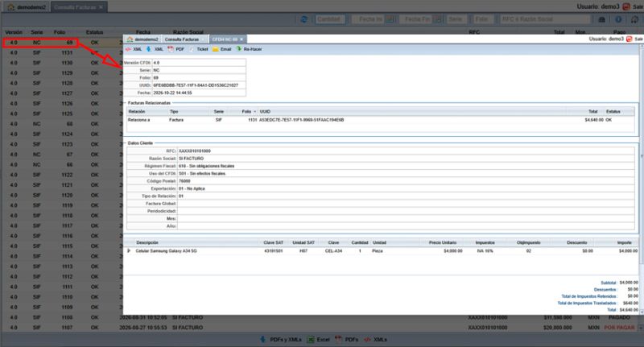This screenshot has width=644, height=347.
Task: Click the Folio filter field in background toolbar
Action: click(x=483, y=19)
